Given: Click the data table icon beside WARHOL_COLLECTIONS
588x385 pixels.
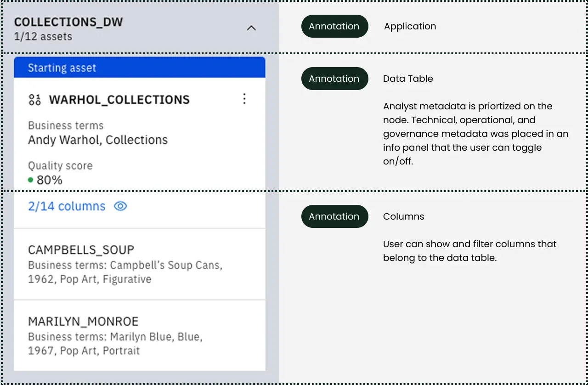Looking at the screenshot, I should tap(35, 100).
